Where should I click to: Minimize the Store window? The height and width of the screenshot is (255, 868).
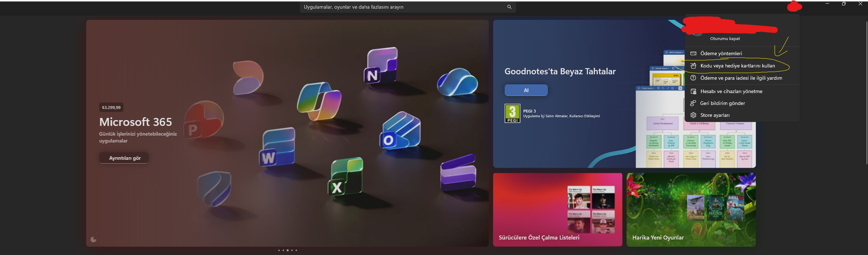[x=827, y=4]
